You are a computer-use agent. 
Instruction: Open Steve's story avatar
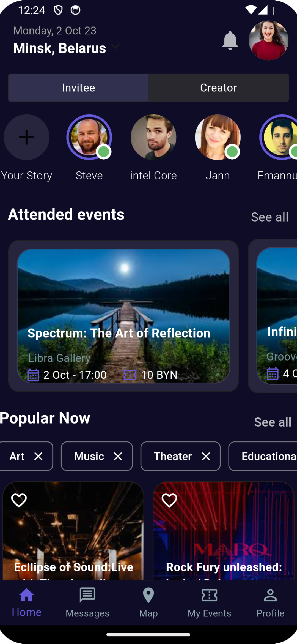click(89, 138)
